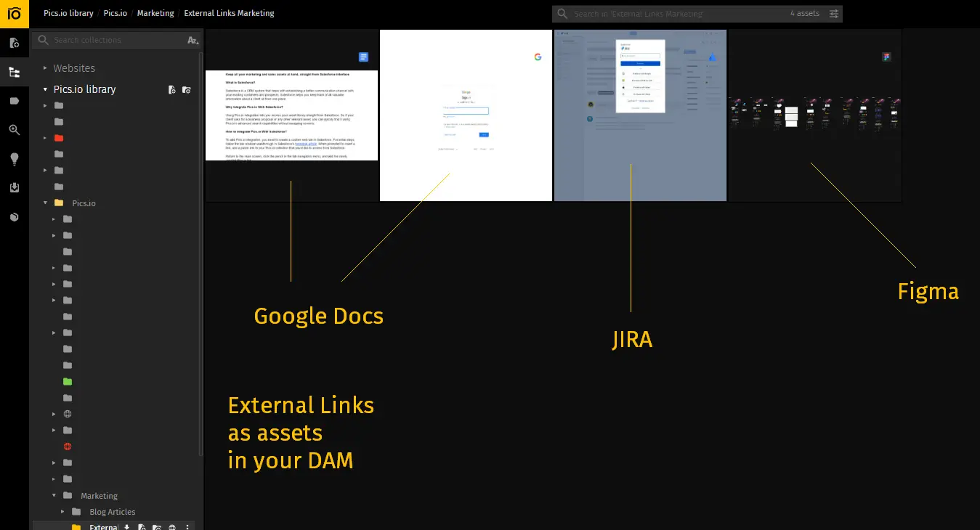The height and width of the screenshot is (530, 980).
Task: Collapse the Marketing folder arrow
Action: [54, 496]
